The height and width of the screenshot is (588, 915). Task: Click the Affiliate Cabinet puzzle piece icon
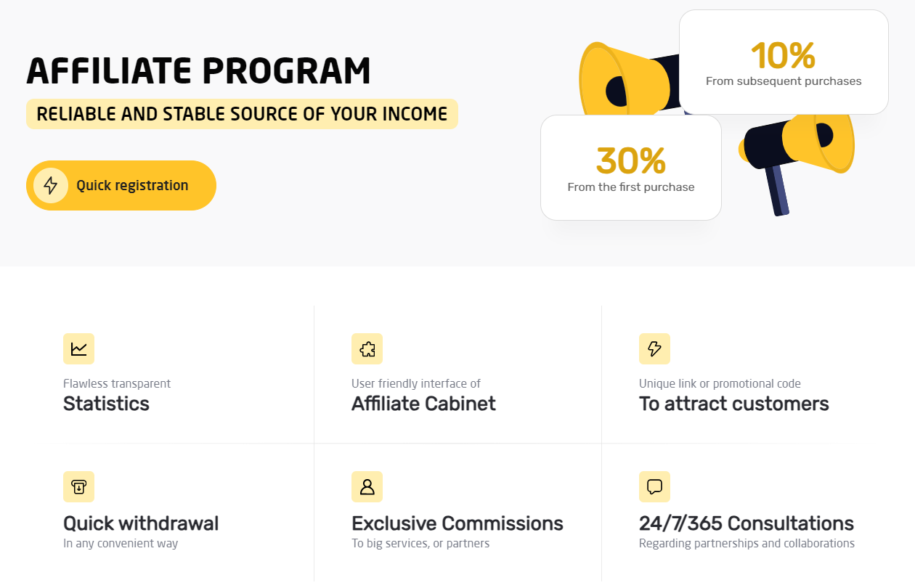367,349
